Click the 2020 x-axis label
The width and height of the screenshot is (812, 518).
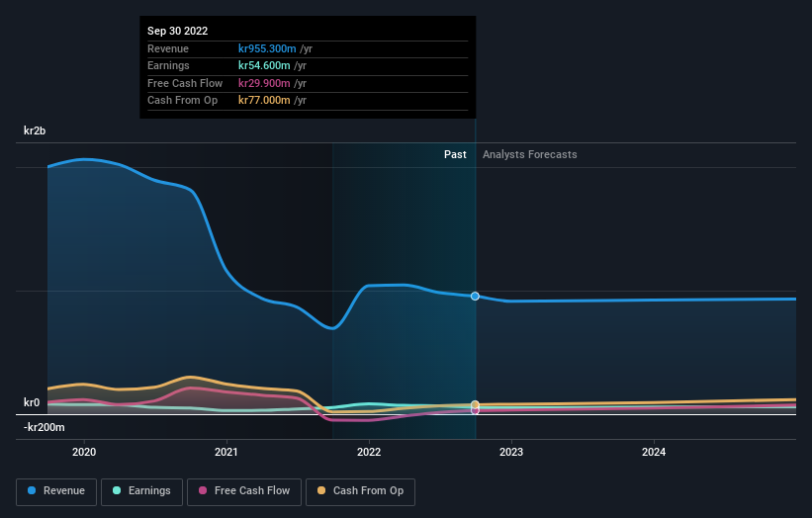click(x=84, y=452)
